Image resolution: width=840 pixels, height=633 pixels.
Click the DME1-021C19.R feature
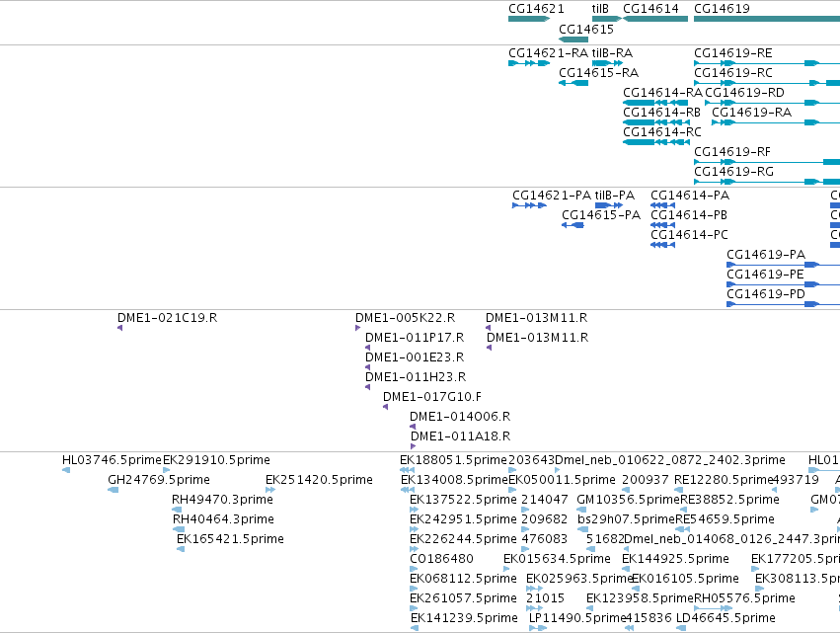pos(120,328)
